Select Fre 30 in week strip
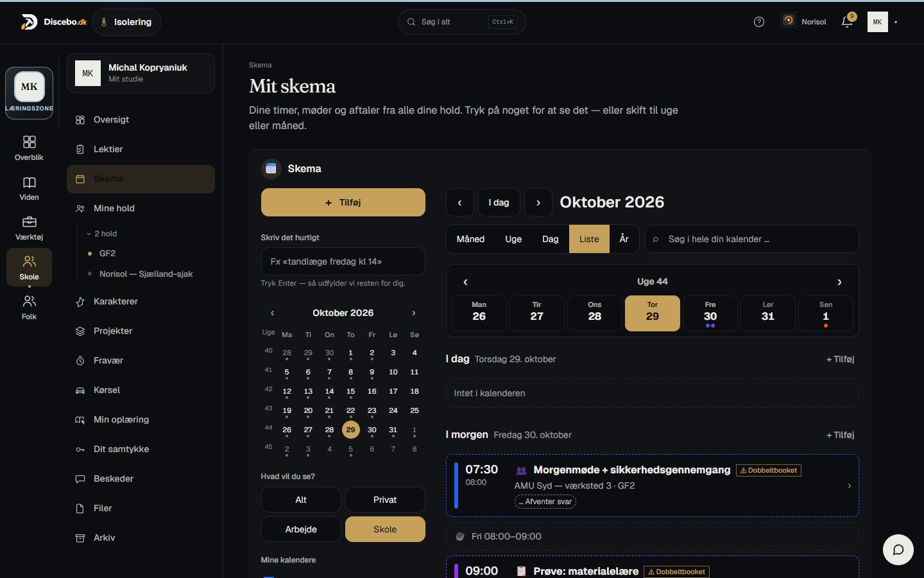Screen dimensions: 924x578 point(710,313)
